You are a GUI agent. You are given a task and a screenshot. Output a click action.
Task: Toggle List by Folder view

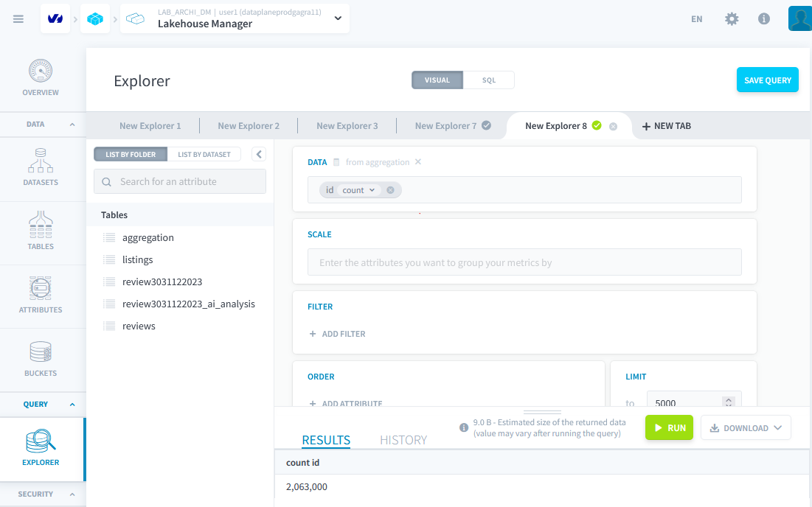(x=130, y=154)
